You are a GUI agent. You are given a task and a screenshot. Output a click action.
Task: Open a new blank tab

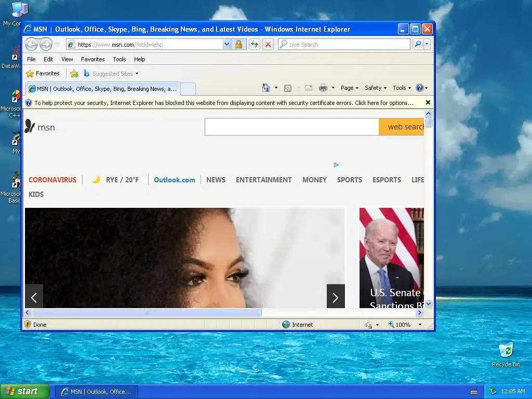188,89
